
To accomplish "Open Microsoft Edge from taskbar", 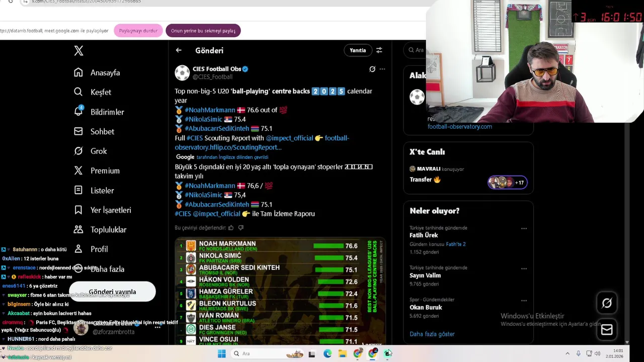I will pos(328,353).
